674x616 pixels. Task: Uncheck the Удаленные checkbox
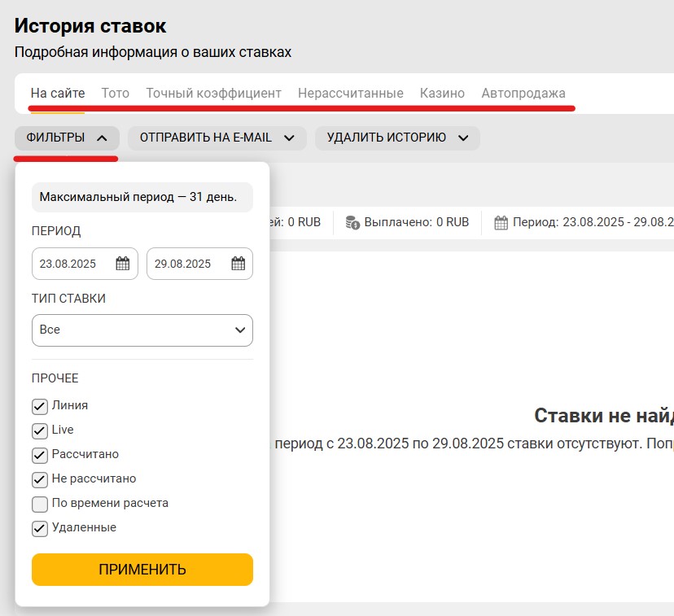[x=40, y=527]
